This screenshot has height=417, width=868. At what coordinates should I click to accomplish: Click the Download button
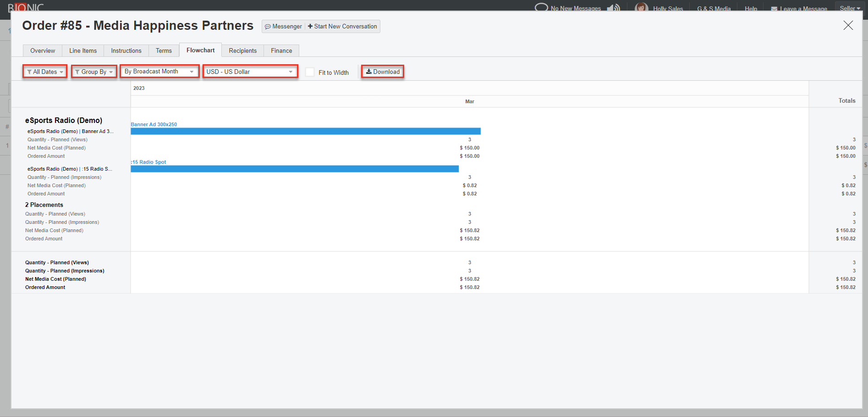383,72
